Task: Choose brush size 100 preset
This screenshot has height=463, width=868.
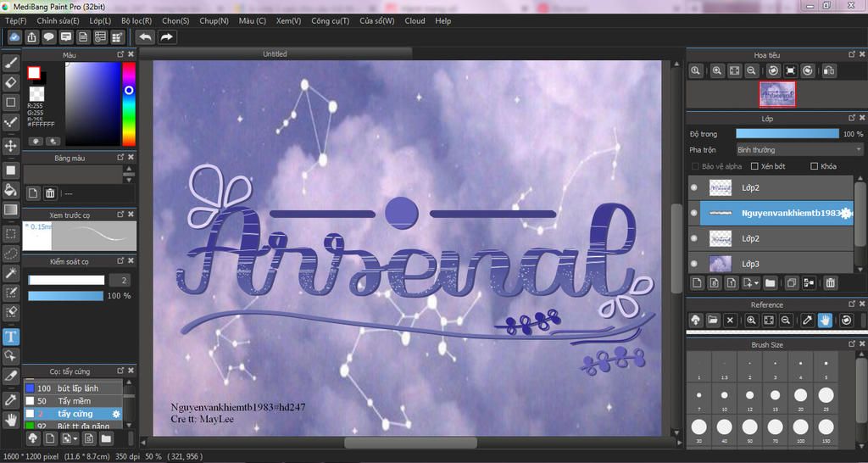Action: (x=800, y=429)
